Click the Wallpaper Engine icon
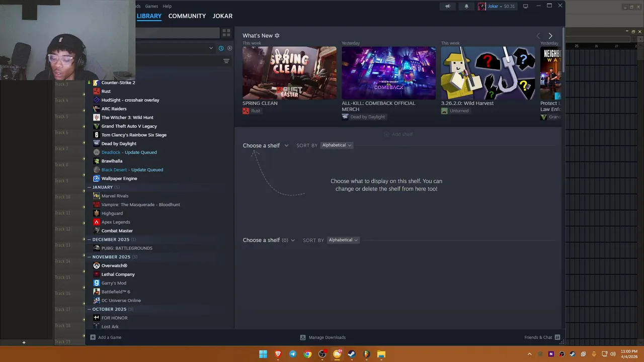Image resolution: width=644 pixels, height=362 pixels. [x=97, y=178]
